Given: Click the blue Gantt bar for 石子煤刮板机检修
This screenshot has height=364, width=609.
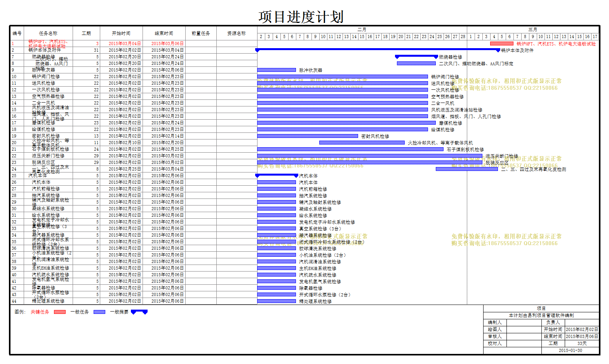Looking at the screenshot, I should [x=350, y=149].
